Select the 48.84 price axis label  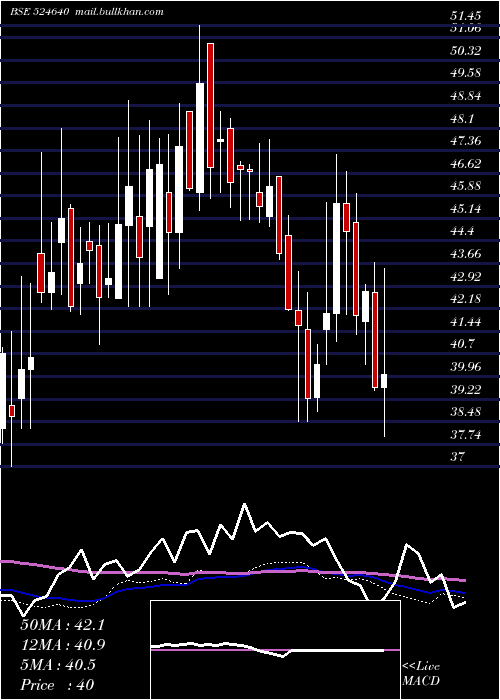pyautogui.click(x=466, y=96)
